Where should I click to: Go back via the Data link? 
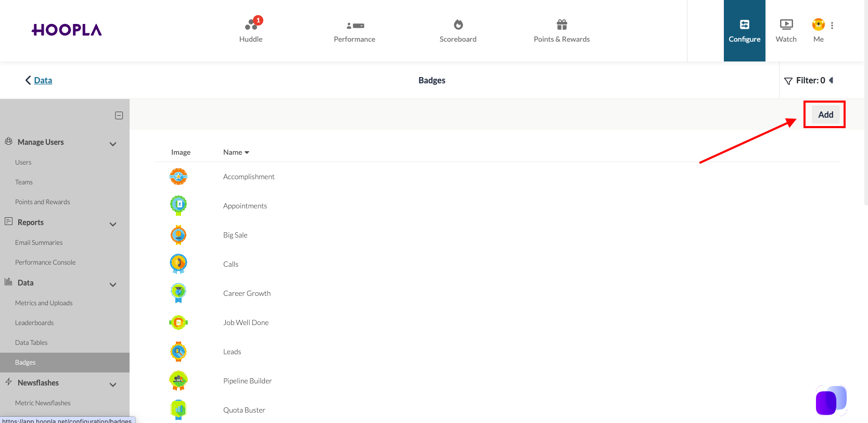pos(43,80)
